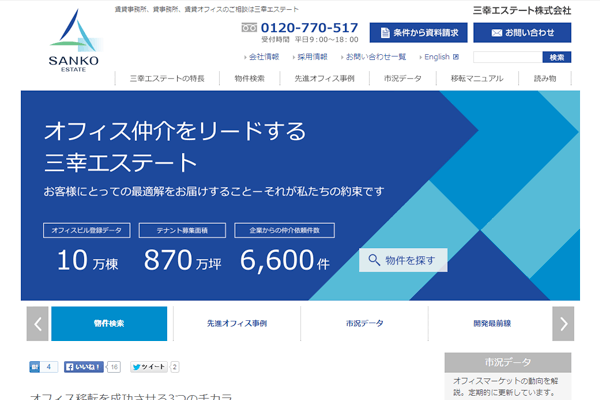Click the 企業からの仲介依頼件数 label

coord(284,230)
